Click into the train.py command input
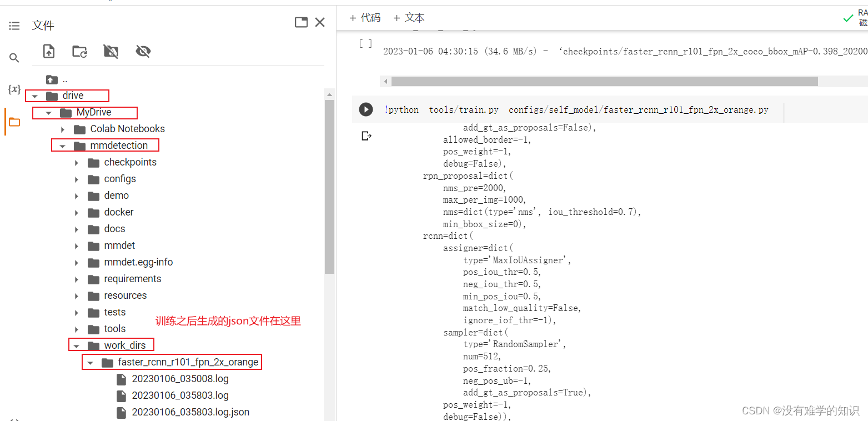This screenshot has width=868, height=421. click(x=576, y=110)
